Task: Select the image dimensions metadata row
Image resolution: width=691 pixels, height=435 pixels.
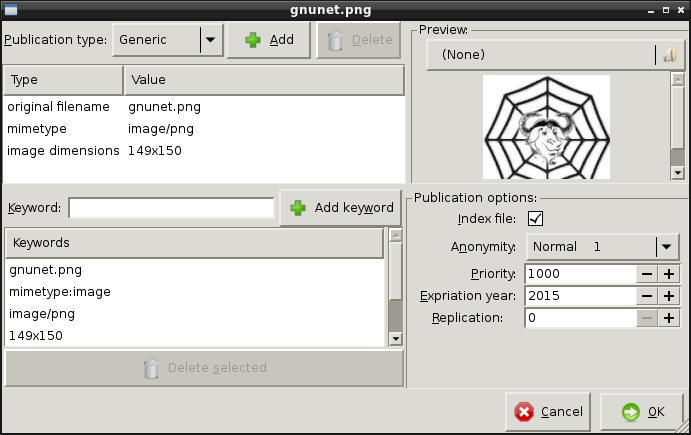Action: [x=204, y=151]
